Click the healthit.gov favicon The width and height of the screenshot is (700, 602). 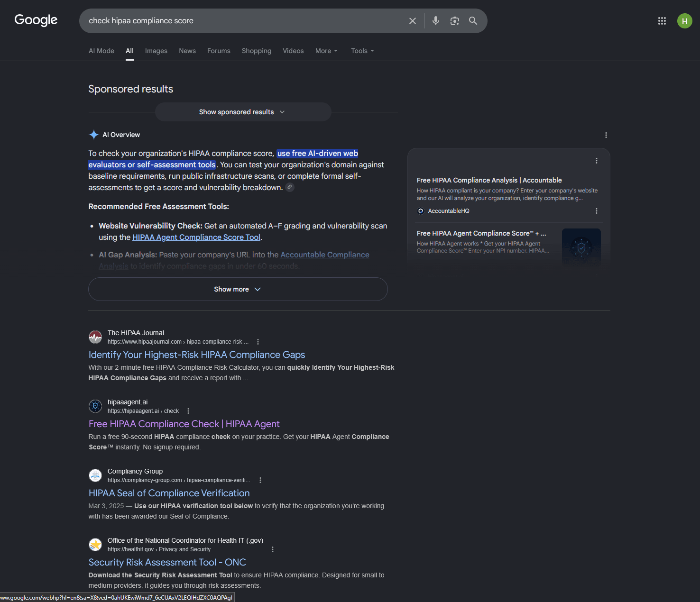[x=95, y=545]
